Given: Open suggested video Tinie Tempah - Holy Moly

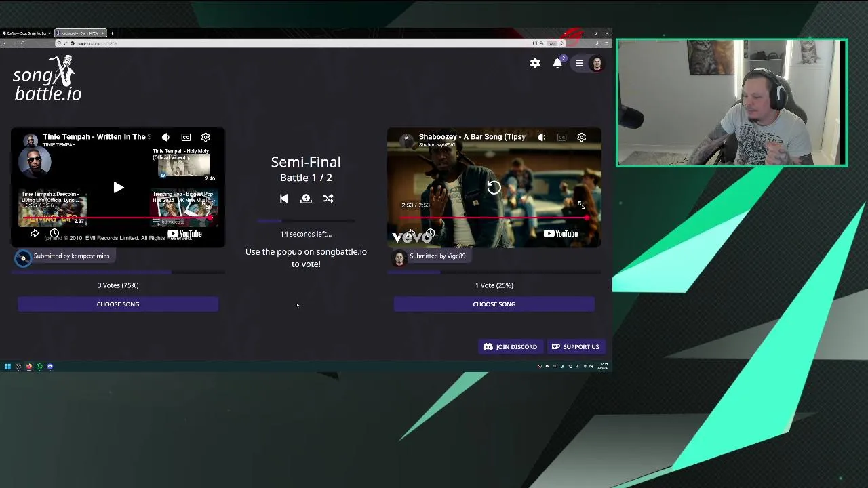Looking at the screenshot, I should tap(184, 165).
